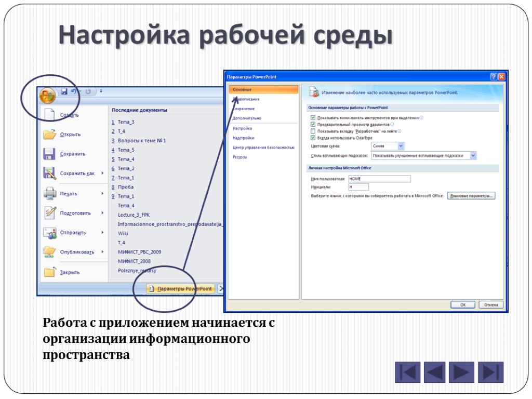The width and height of the screenshot is (532, 399).
Task: Open recent document Lecture_3_FPK
Action: click(134, 215)
